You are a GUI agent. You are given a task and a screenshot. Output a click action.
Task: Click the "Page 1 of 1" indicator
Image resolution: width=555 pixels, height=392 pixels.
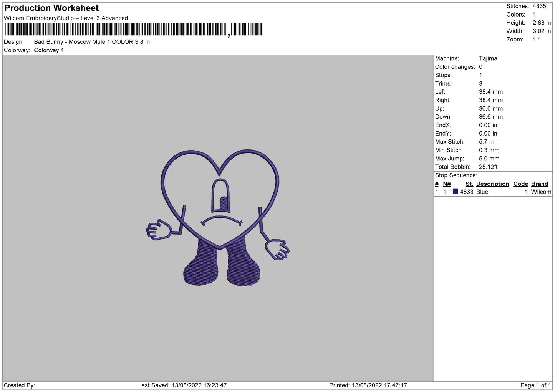536,385
